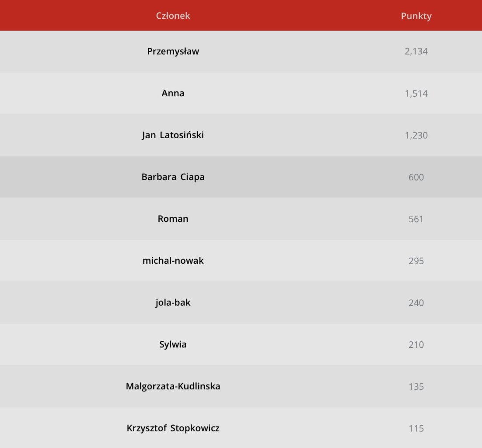Click the 115 points value
Screen dimensions: 482x448
point(416,429)
